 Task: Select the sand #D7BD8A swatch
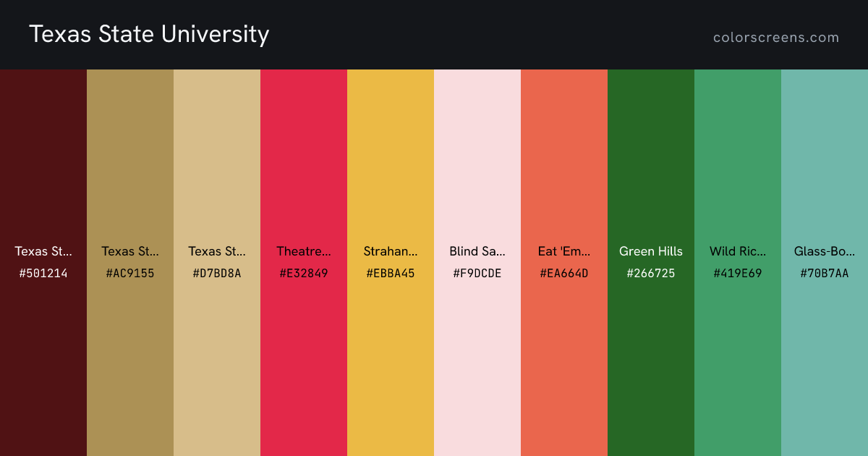(x=217, y=263)
